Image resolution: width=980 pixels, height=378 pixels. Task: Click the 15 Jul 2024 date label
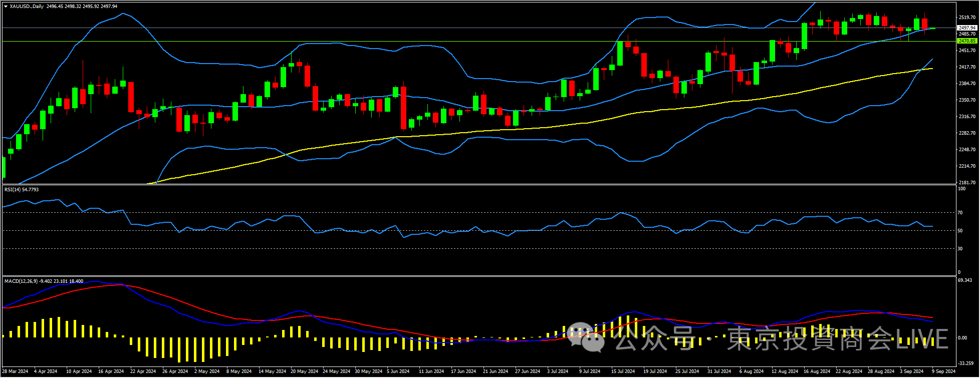point(623,371)
